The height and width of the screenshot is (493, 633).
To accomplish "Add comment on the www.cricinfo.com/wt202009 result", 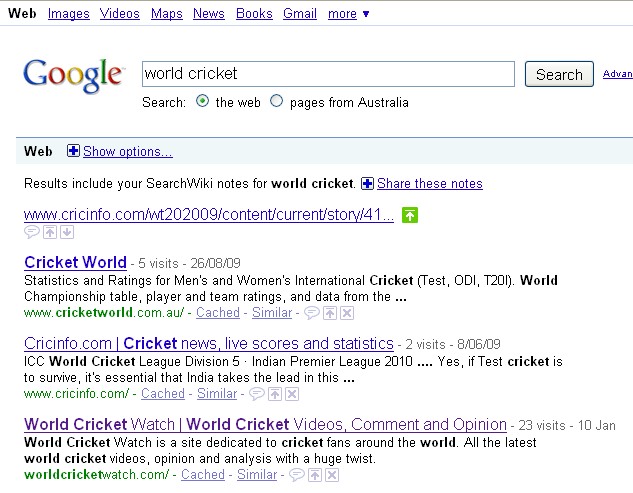I will [x=31, y=232].
